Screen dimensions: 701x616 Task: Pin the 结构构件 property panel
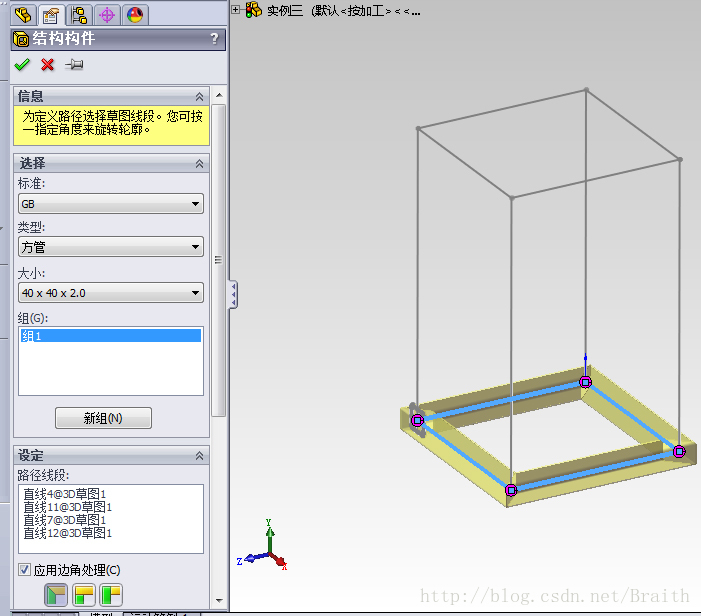click(74, 65)
